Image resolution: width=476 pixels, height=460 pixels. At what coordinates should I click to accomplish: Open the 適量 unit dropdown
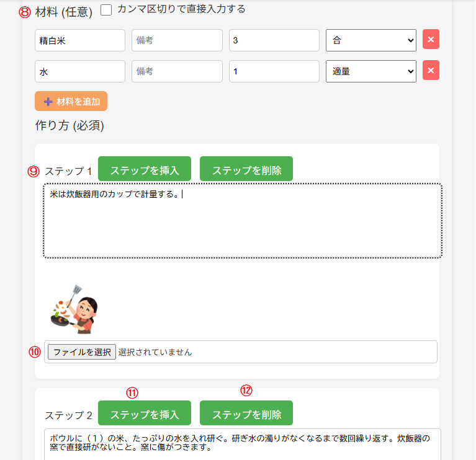point(370,71)
